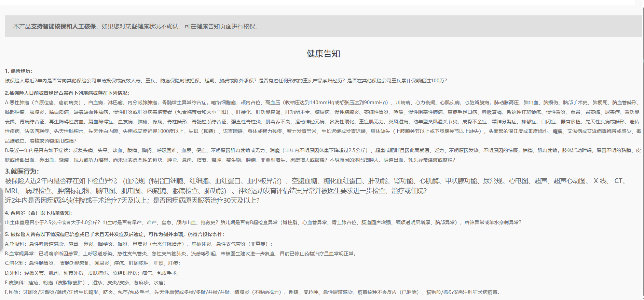Select heading 2 被保险人目前或曾经是否患有下列疾病

point(67,93)
